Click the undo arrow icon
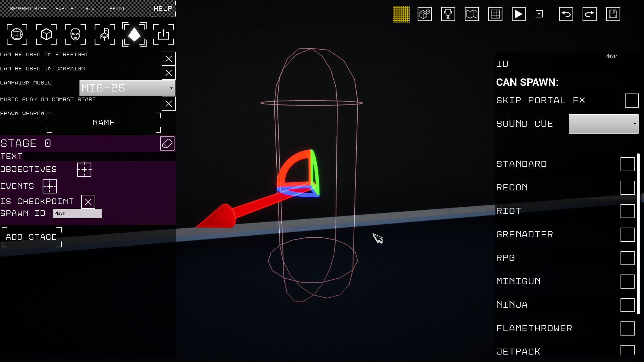The width and height of the screenshot is (644, 362). click(566, 14)
